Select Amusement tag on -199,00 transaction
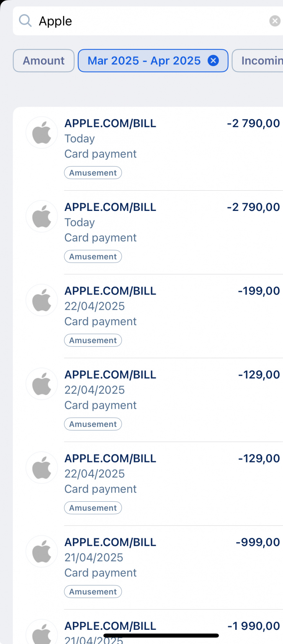Image resolution: width=283 pixels, height=644 pixels. [x=93, y=340]
